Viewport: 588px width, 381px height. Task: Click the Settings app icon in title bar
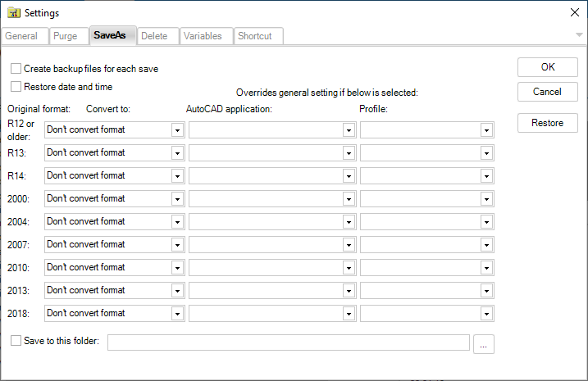pyautogui.click(x=13, y=12)
